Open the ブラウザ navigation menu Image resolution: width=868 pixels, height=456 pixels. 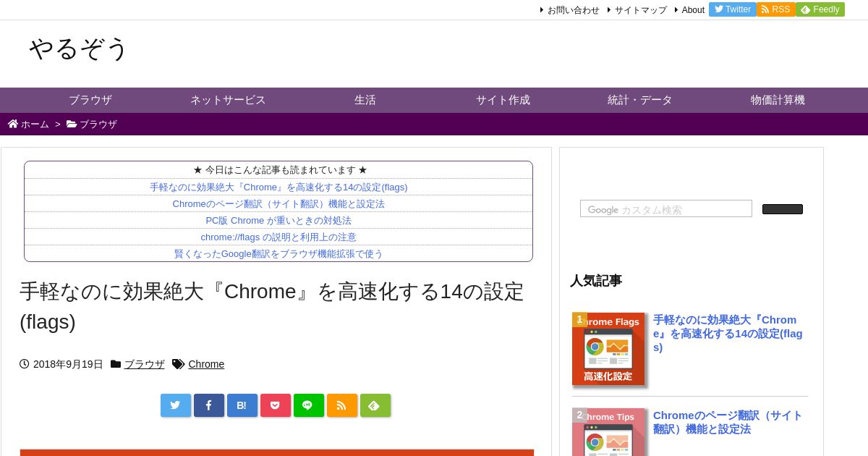click(90, 100)
